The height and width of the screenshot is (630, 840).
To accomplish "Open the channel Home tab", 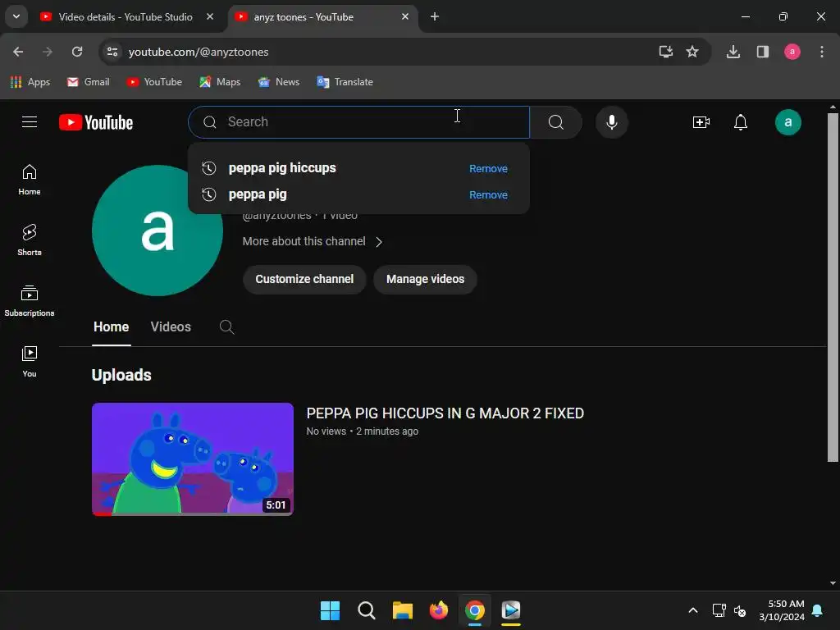I will tap(111, 326).
